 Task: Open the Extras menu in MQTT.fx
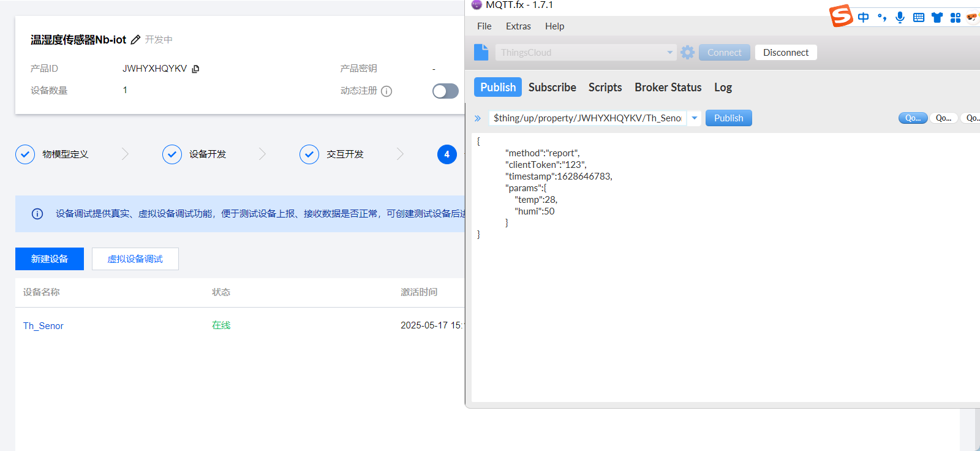(518, 26)
